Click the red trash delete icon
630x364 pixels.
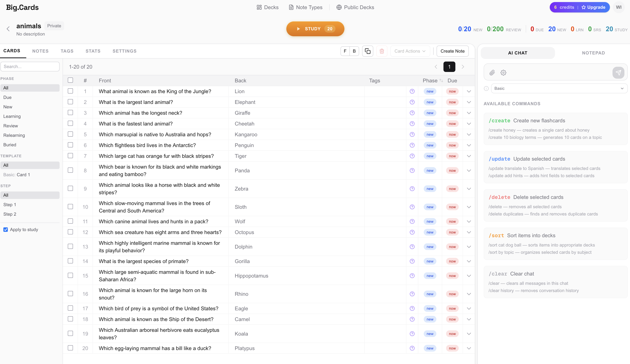[381, 51]
